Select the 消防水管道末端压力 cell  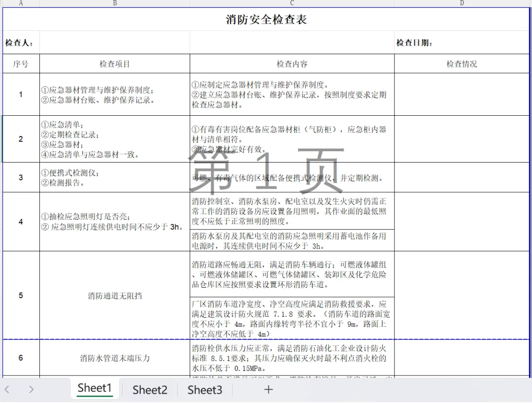pyautogui.click(x=115, y=358)
